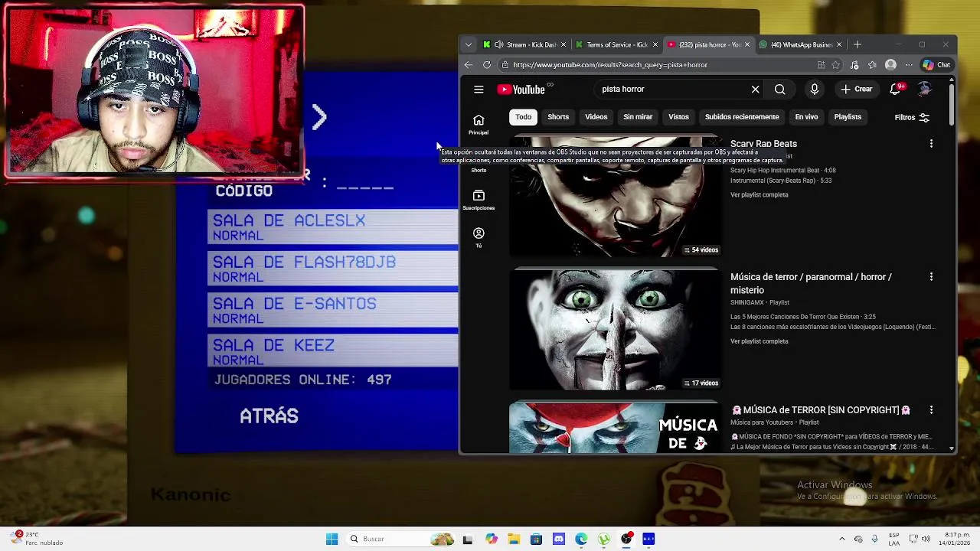Image resolution: width=980 pixels, height=551 pixels.
Task: Open the Edge Copilot Chat button
Action: coord(936,65)
